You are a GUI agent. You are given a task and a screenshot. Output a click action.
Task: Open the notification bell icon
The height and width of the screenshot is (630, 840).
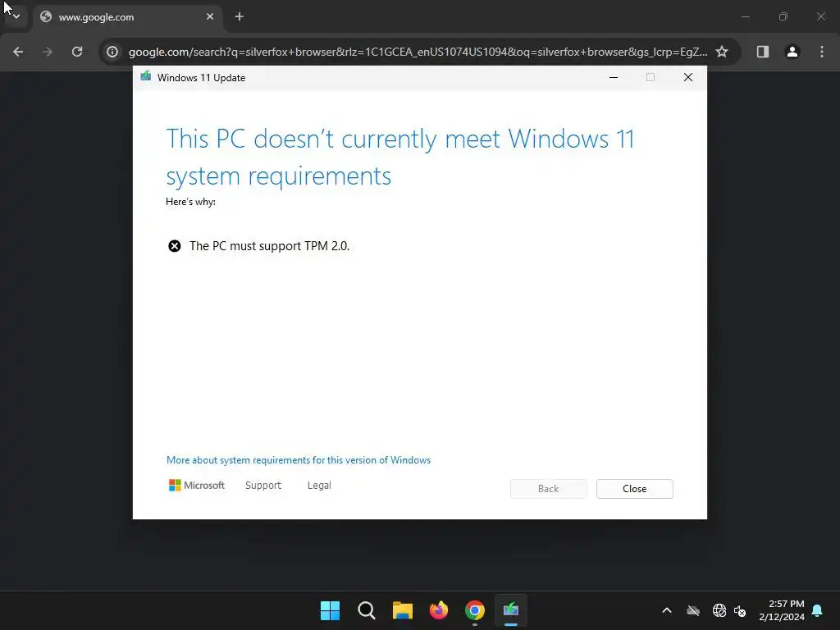818,610
